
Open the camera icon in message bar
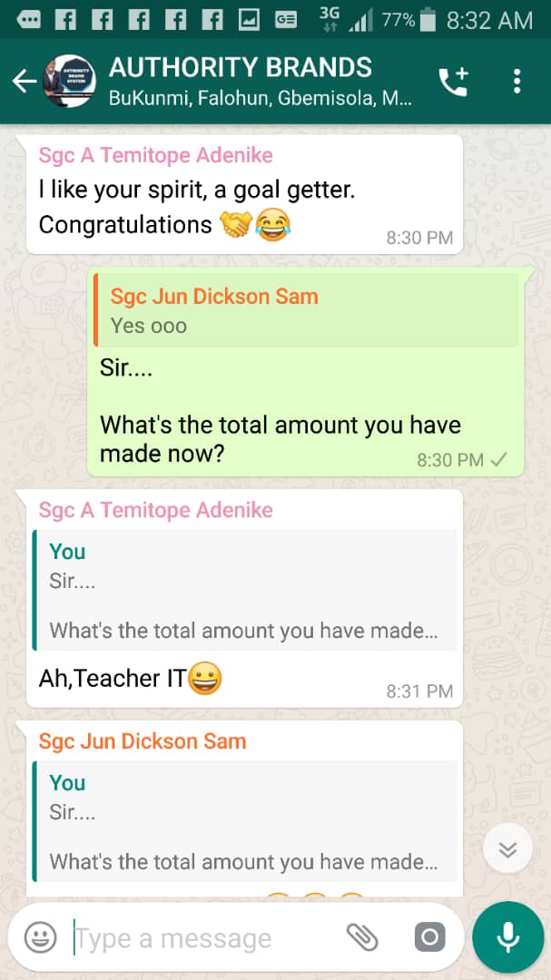coord(429,937)
